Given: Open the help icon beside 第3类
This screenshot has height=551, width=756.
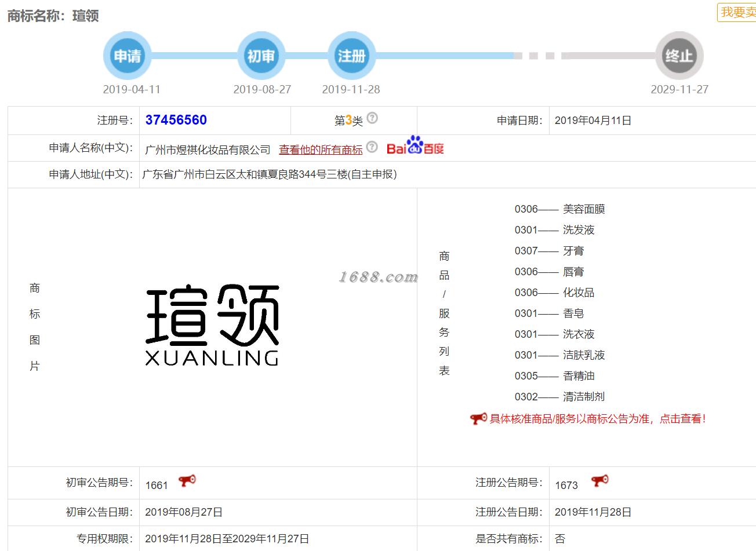Looking at the screenshot, I should [372, 118].
